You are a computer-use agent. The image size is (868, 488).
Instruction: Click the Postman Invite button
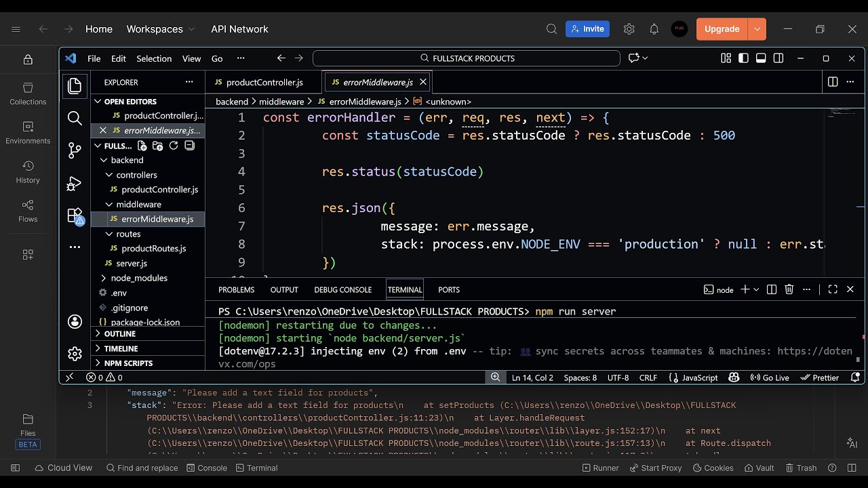pos(587,29)
